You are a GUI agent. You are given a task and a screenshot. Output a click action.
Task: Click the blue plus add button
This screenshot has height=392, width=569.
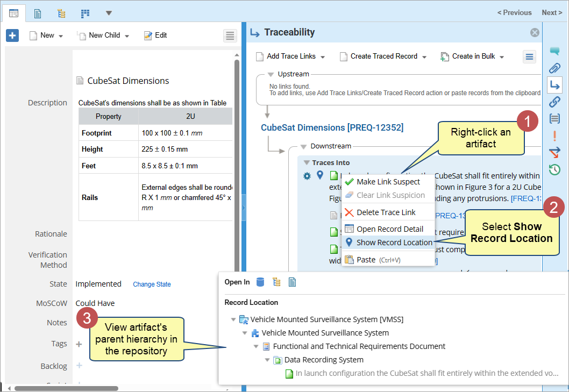click(x=12, y=35)
